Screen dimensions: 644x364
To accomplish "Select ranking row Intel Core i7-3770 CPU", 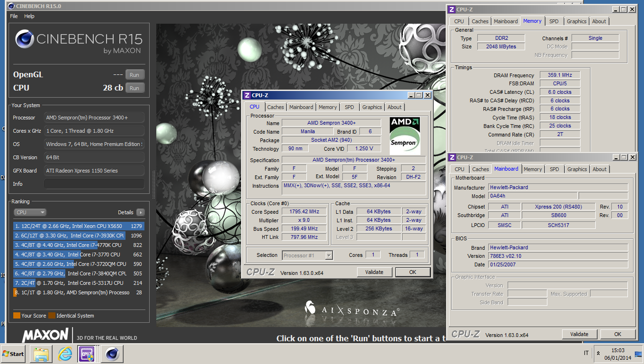I will click(x=79, y=255).
